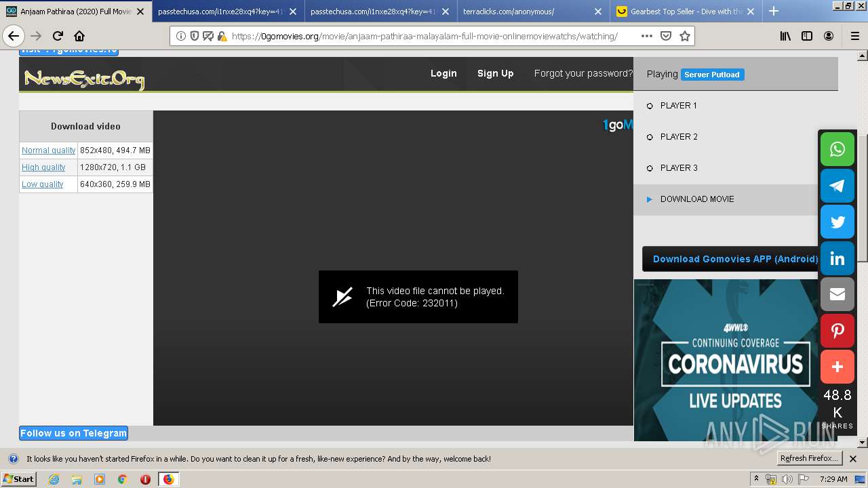The image size is (868, 488).
Task: Click the 7:29 AM system clock
Action: pos(833,479)
